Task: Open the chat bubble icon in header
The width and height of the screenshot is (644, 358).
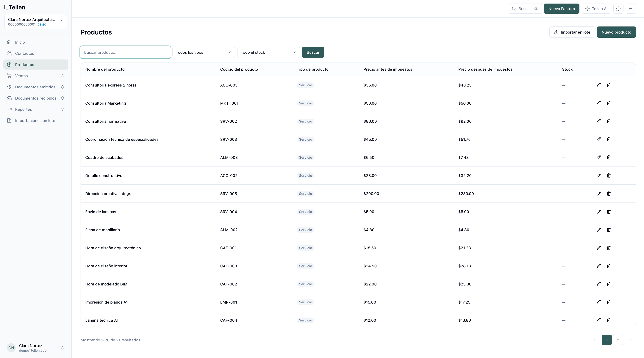Action: [x=618, y=9]
